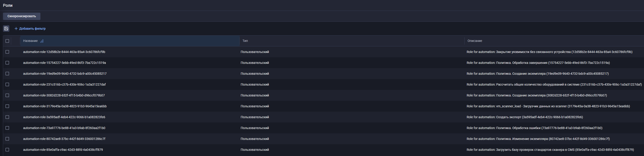
Task: Click description about Рассчитать общее количество оборудований
Action: pos(554,84)
